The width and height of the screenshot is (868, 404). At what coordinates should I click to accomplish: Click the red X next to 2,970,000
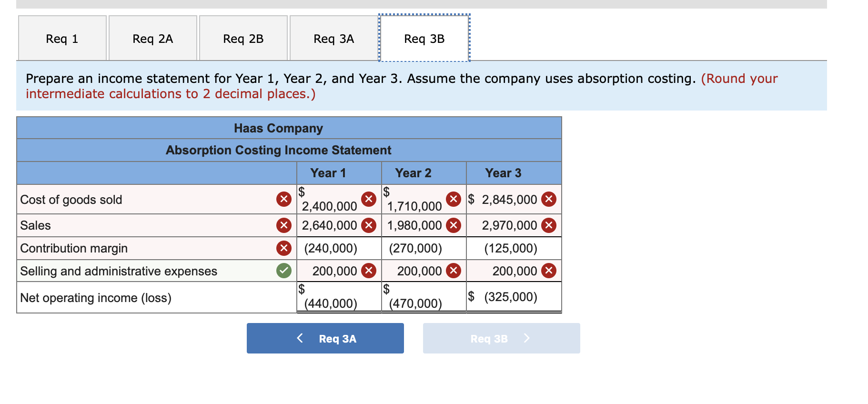(549, 225)
